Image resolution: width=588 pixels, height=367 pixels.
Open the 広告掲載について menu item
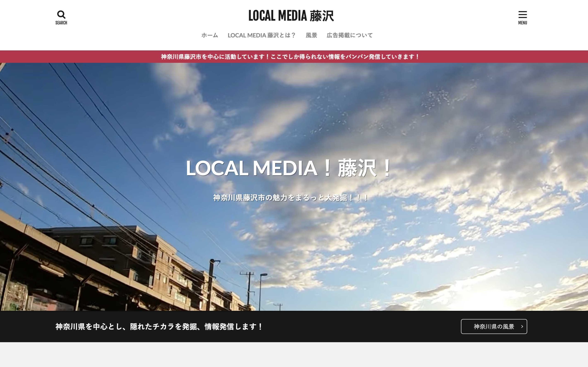(349, 35)
